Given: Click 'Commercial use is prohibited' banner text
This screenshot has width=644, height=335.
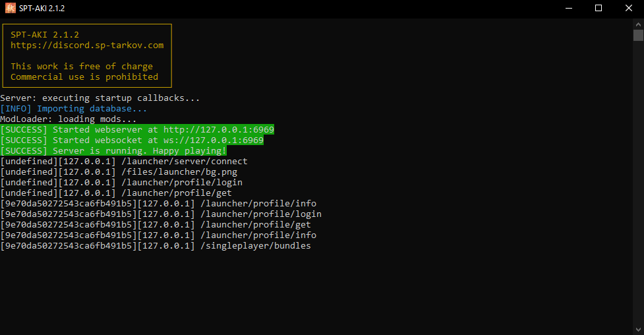Looking at the screenshot, I should pos(84,77).
